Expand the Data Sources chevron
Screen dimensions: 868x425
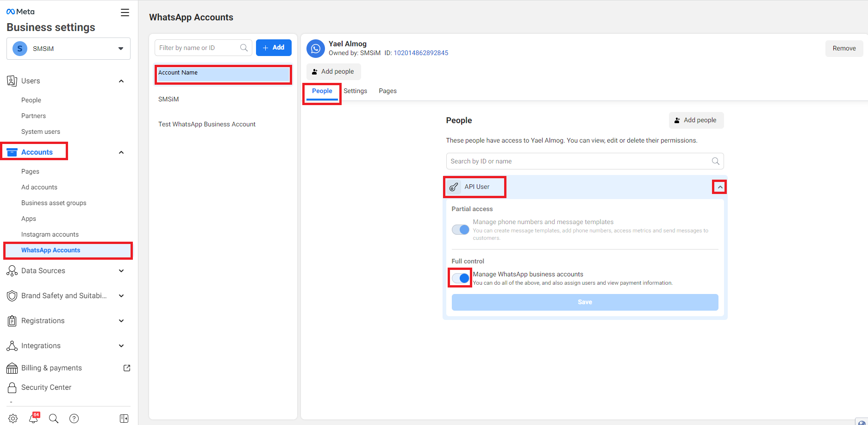point(121,271)
